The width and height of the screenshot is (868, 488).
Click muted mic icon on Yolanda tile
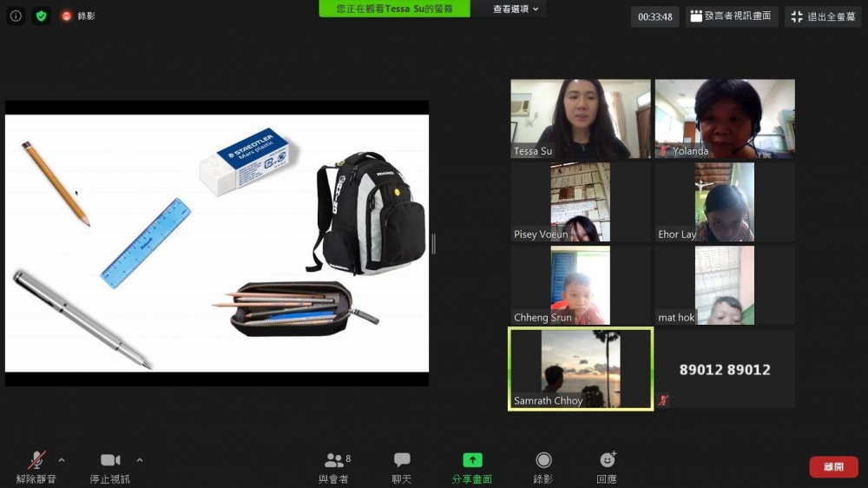click(x=663, y=151)
